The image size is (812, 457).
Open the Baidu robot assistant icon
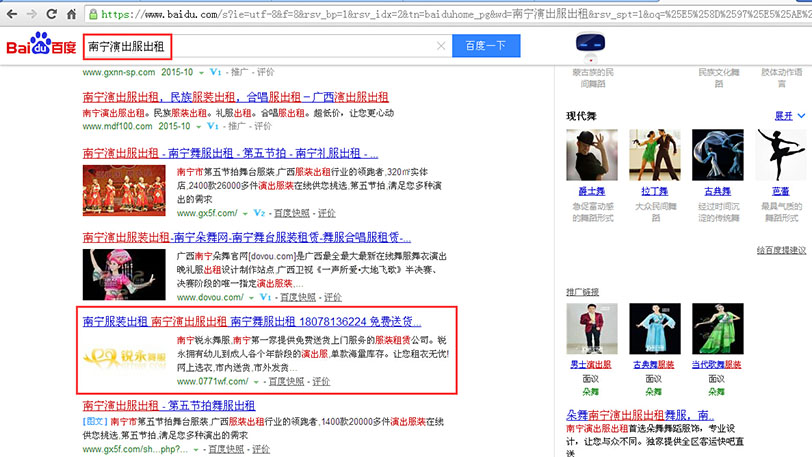590,46
